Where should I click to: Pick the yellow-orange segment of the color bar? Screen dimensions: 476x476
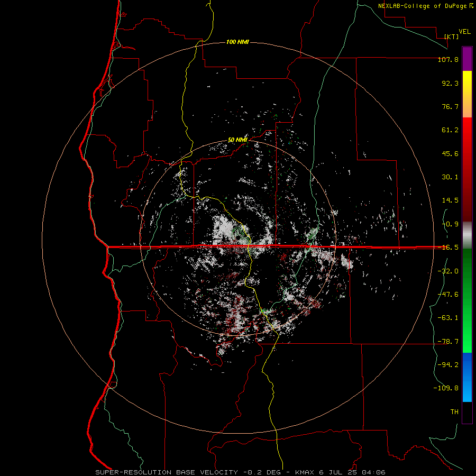pos(467,94)
